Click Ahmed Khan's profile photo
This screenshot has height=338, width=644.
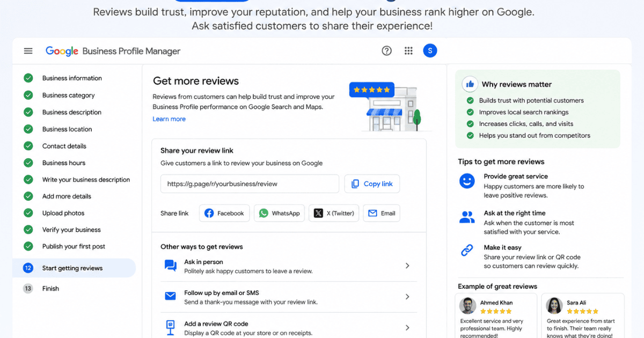coord(467,306)
